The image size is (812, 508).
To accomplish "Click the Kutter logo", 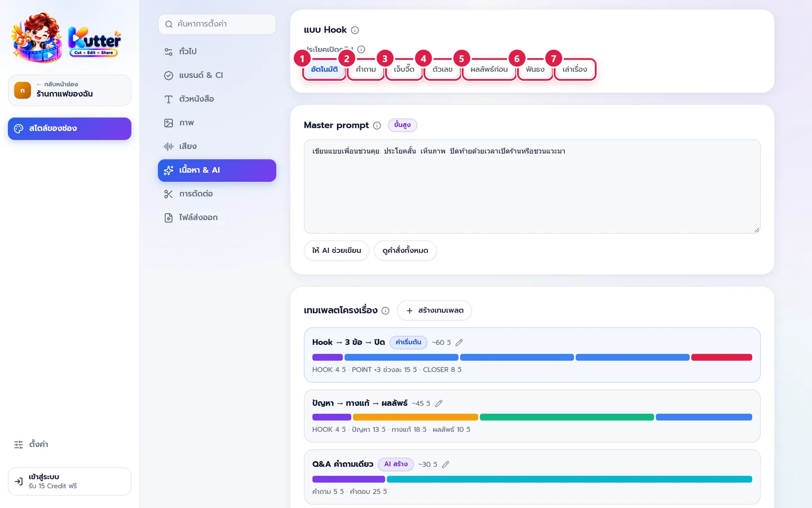I will point(67,38).
